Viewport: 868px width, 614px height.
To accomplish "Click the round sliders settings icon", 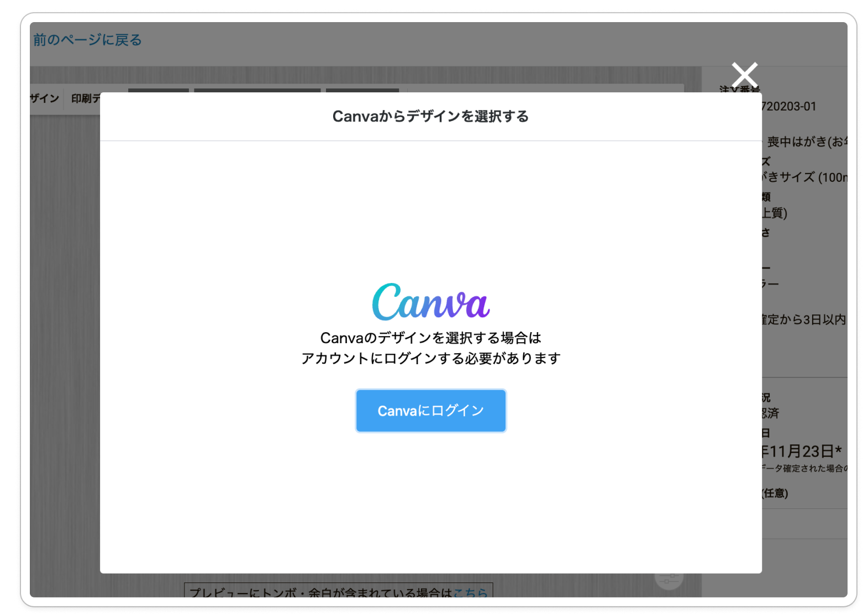I will [669, 579].
